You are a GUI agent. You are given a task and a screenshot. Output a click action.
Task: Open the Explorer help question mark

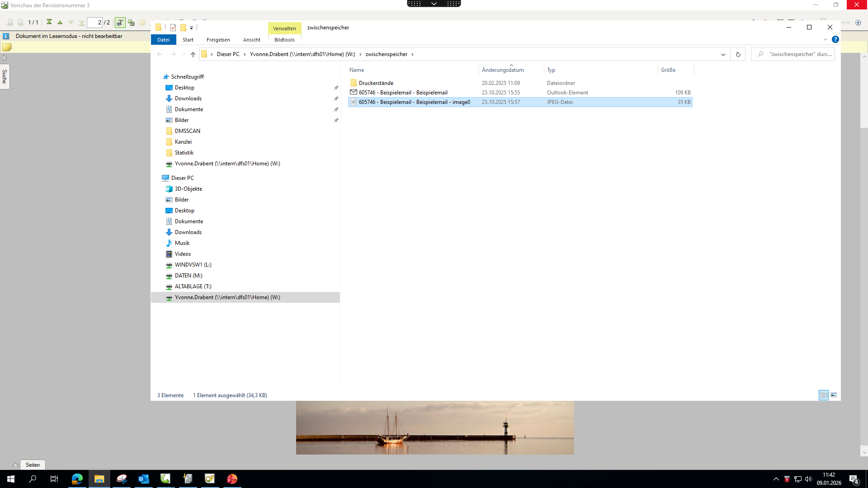tap(835, 39)
